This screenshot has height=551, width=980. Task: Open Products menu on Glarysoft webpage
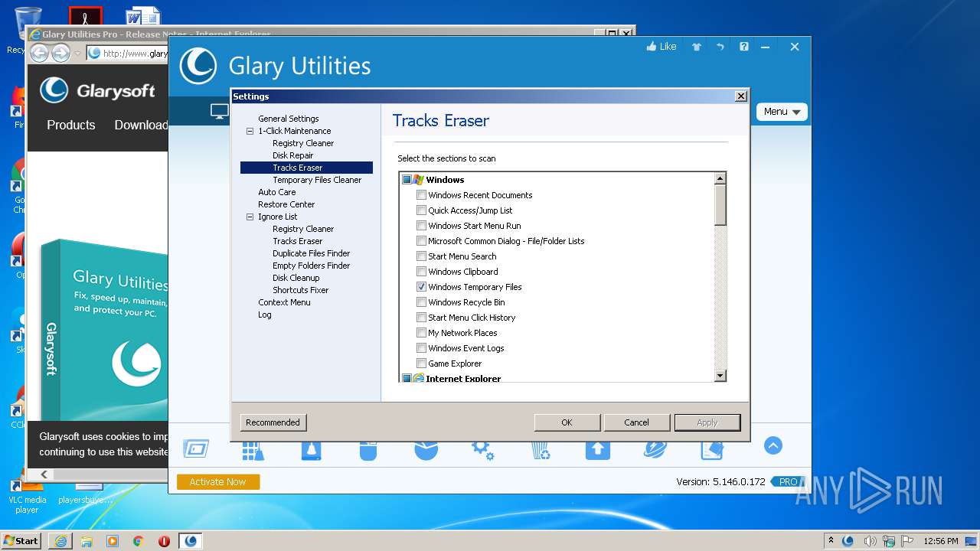pyautogui.click(x=71, y=125)
